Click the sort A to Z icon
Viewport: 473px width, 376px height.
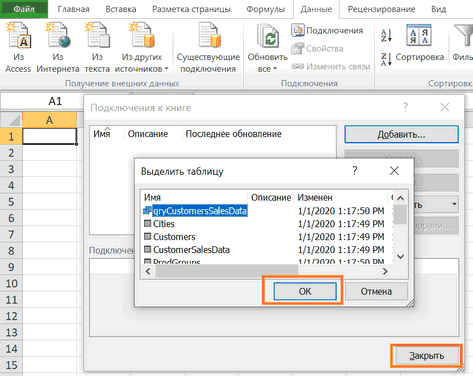[386, 35]
